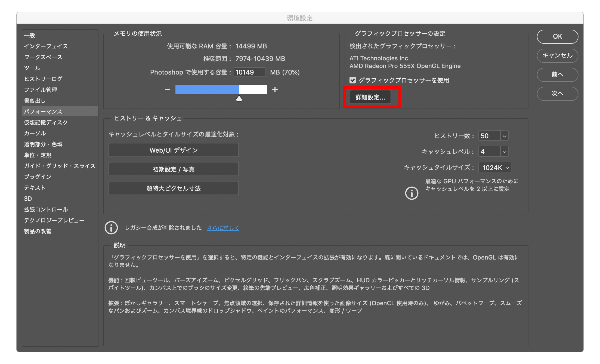Click the キャンセル button
600x364 pixels.
557,55
